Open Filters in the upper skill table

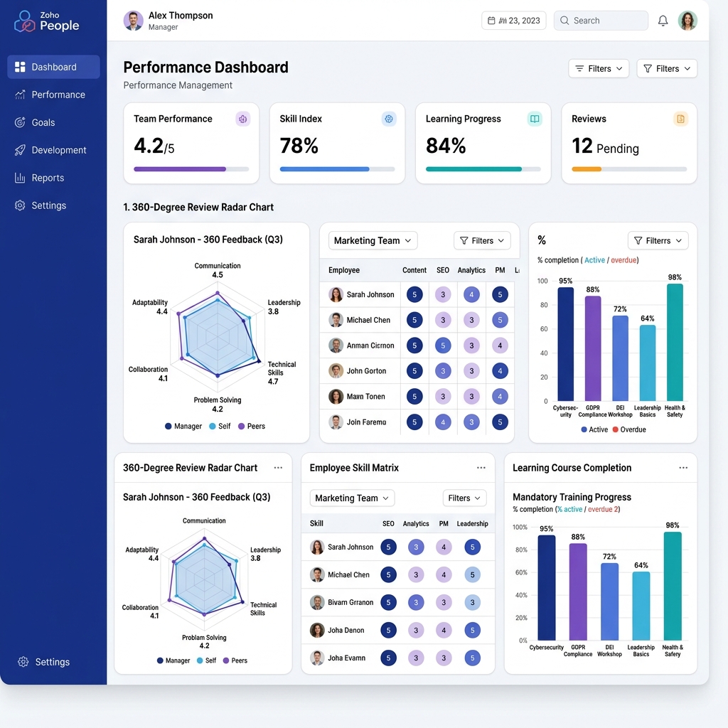click(x=482, y=240)
